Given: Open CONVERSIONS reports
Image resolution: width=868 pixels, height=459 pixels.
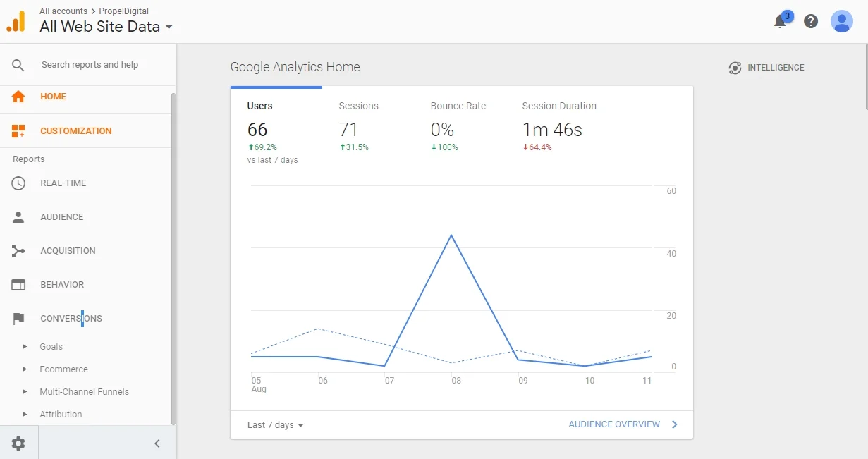Looking at the screenshot, I should click(71, 319).
